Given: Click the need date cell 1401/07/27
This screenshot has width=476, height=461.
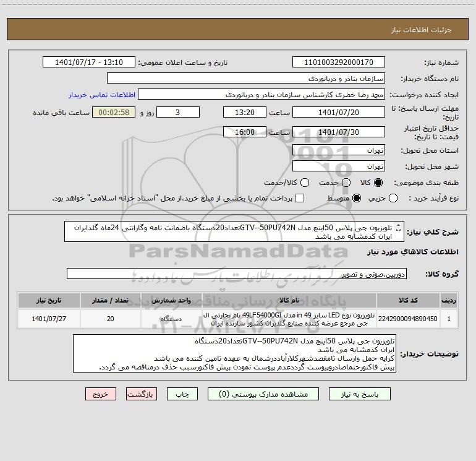Looking at the screenshot, I should click(x=49, y=319).
